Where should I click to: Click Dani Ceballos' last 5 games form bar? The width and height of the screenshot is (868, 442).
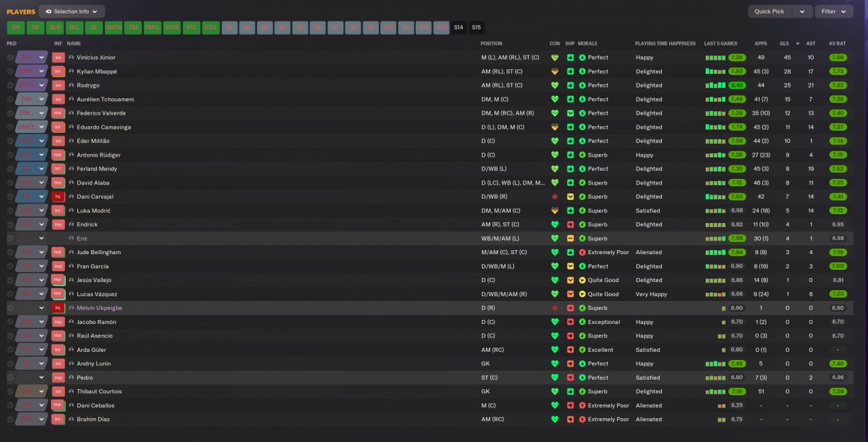coord(722,405)
